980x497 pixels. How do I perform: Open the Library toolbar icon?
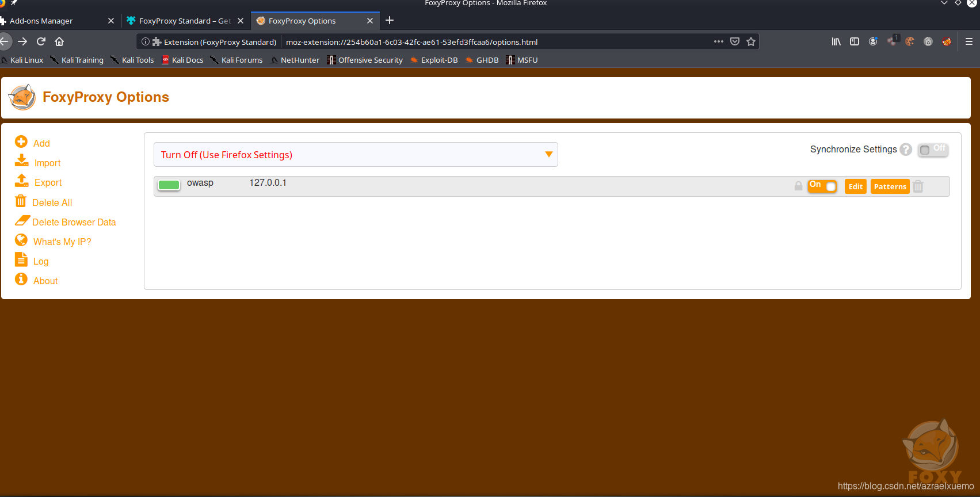(836, 41)
